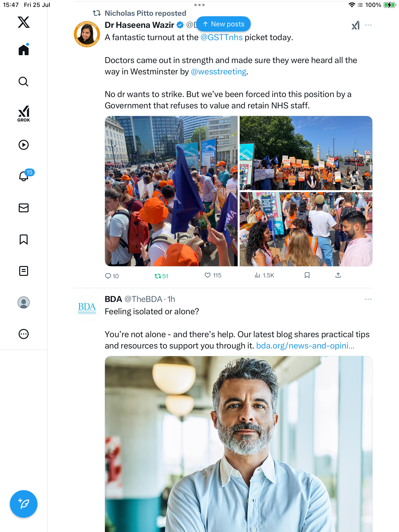This screenshot has width=399, height=532.
Task: Open the Video play icon in sidebar
Action: pos(24,145)
